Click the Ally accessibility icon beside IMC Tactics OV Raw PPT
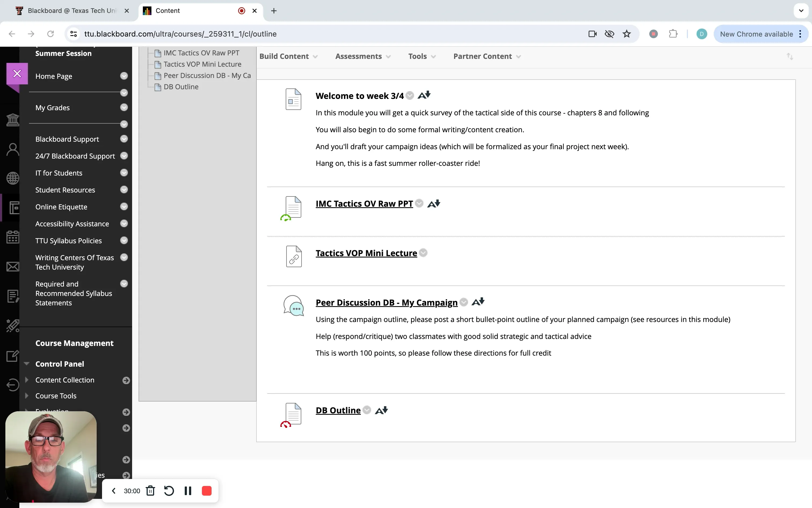Viewport: 812px width, 508px height. tap(434, 204)
